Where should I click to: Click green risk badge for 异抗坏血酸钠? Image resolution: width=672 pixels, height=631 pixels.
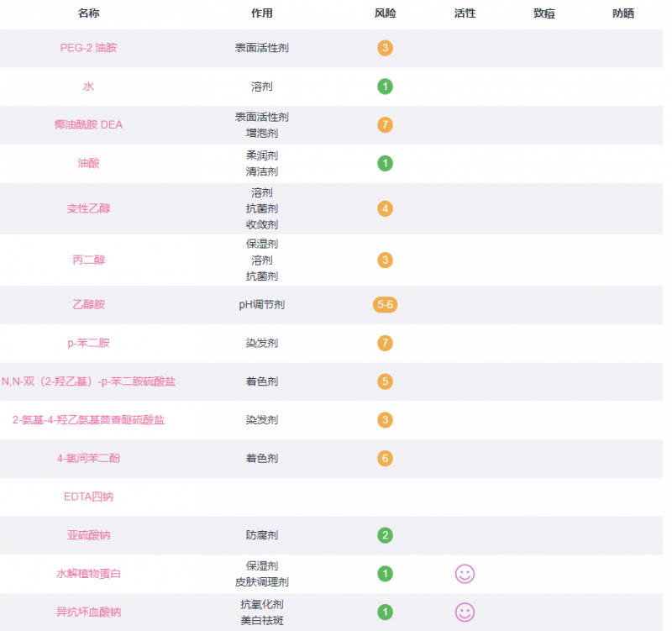pyautogui.click(x=385, y=613)
